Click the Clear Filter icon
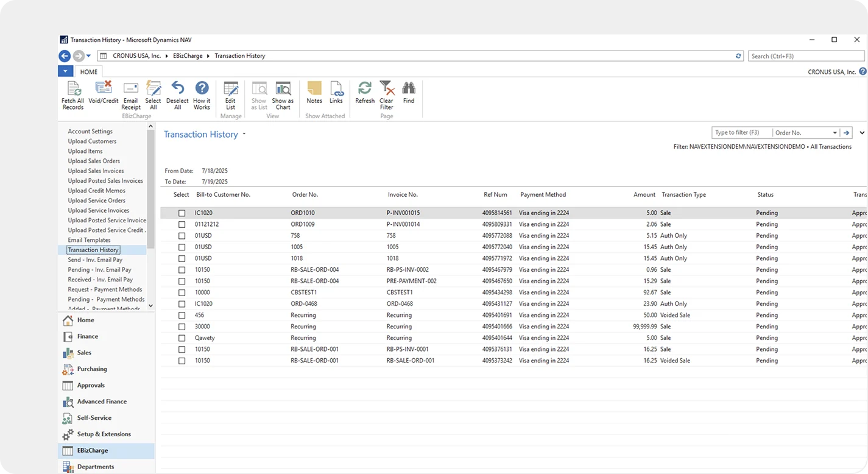The width and height of the screenshot is (868, 474). click(386, 95)
